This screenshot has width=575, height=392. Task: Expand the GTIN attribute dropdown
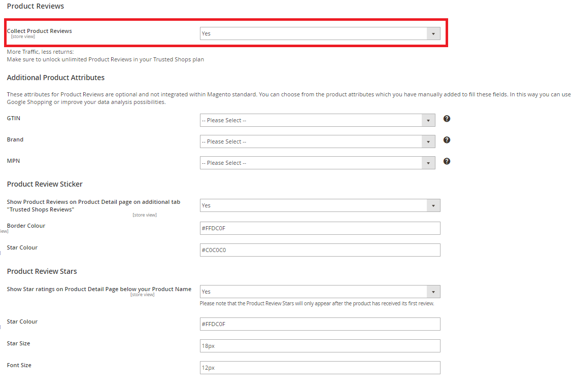pos(317,120)
